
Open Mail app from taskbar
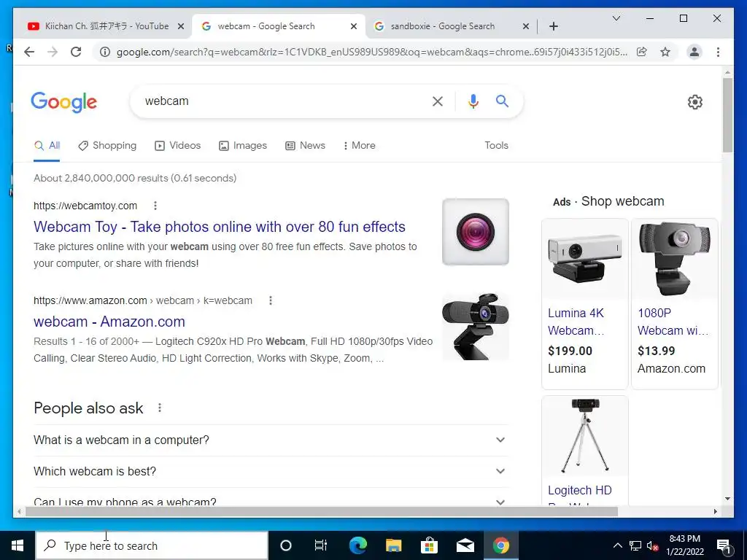click(x=465, y=545)
